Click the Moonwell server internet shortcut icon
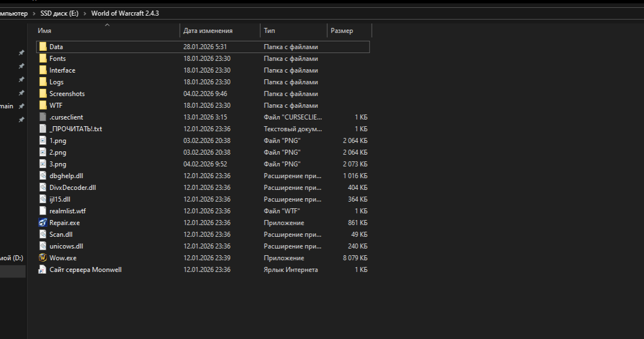Viewport: 644px width, 339px height. (x=43, y=270)
